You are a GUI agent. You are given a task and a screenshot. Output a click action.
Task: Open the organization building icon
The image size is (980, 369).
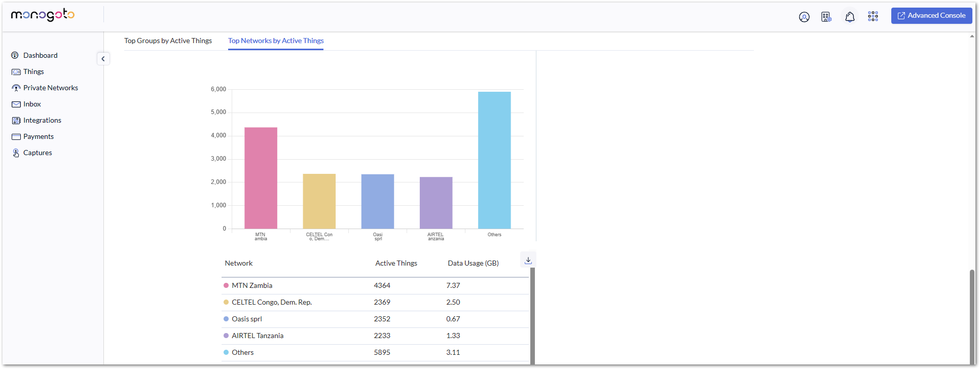(826, 17)
